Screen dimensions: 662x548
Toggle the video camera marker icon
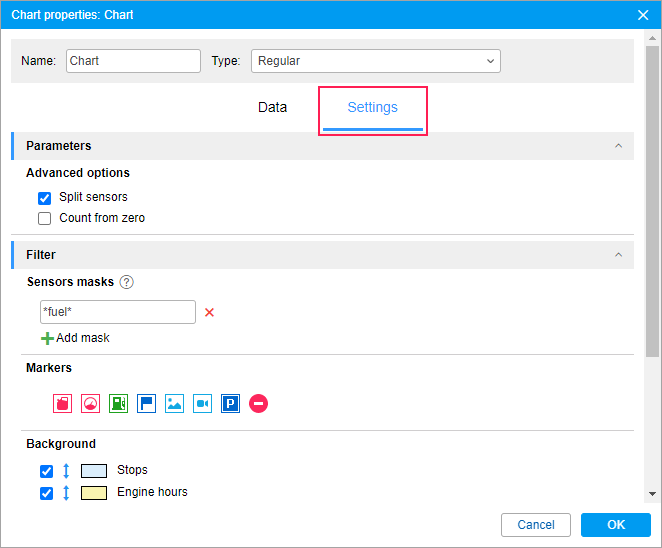click(203, 404)
